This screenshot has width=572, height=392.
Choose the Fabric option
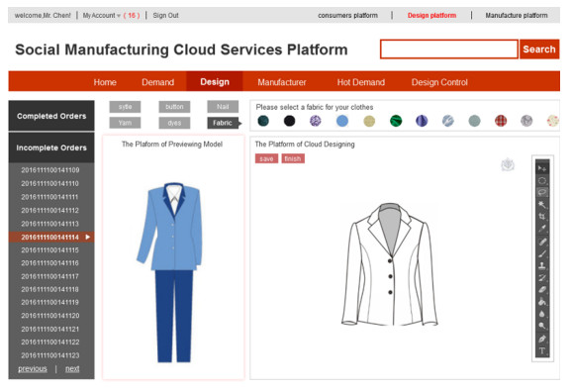[x=224, y=123]
